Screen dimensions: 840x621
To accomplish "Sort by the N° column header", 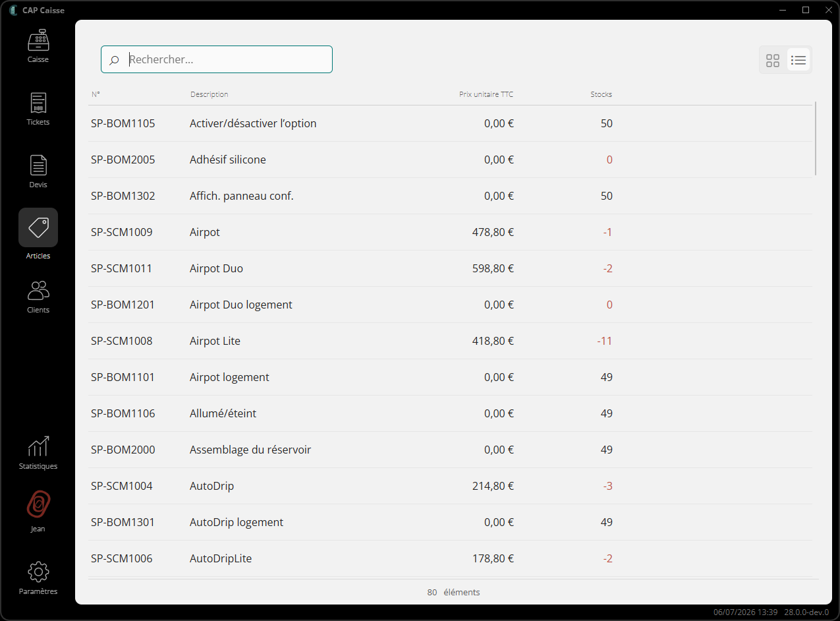I will point(96,94).
